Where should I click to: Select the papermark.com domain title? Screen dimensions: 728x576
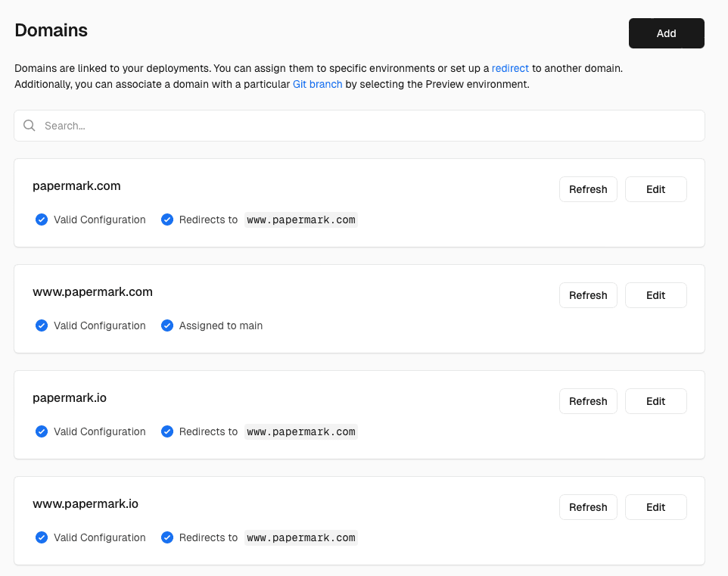(76, 185)
